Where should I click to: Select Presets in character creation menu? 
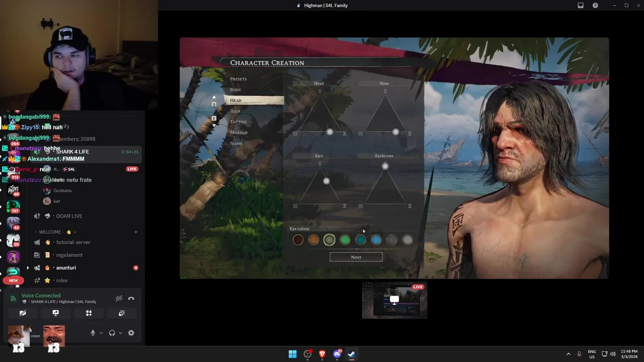238,79
